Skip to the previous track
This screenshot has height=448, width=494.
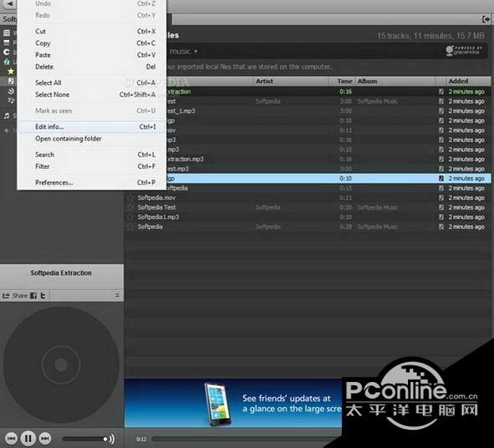[x=12, y=438]
